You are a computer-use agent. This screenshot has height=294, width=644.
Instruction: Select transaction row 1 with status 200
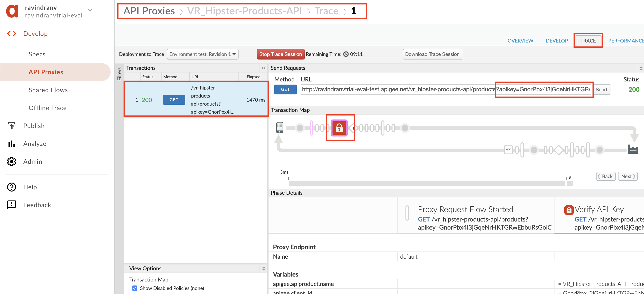pyautogui.click(x=196, y=100)
